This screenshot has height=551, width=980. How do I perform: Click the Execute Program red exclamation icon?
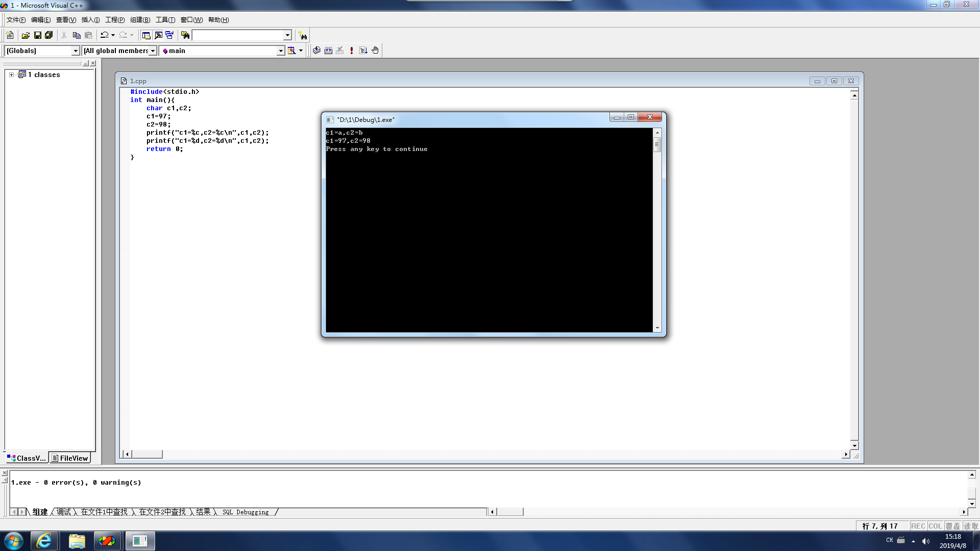(352, 51)
